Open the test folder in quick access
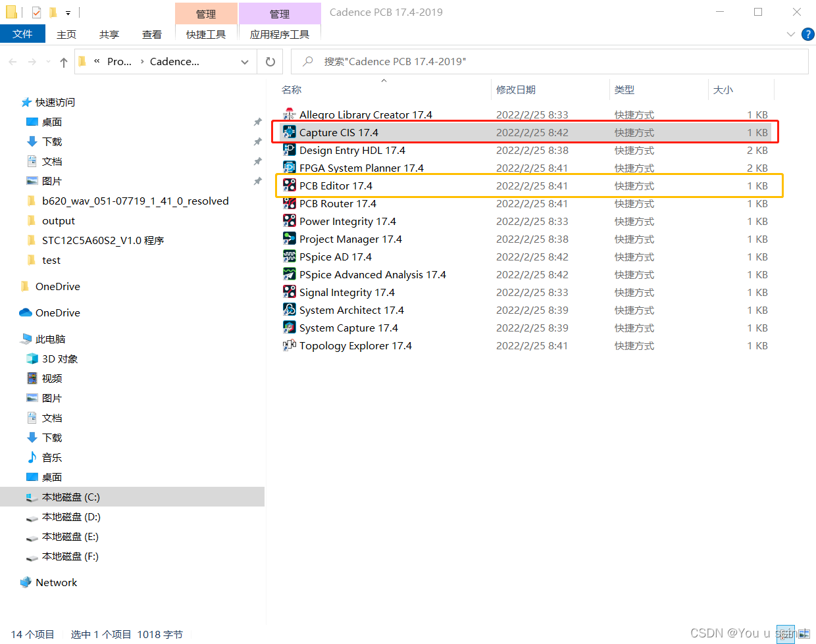 tap(51, 260)
